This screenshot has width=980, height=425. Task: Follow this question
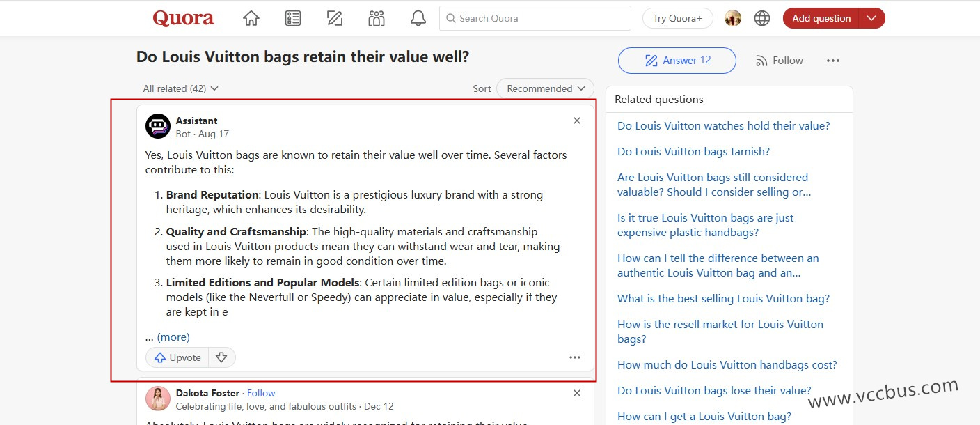coord(780,61)
